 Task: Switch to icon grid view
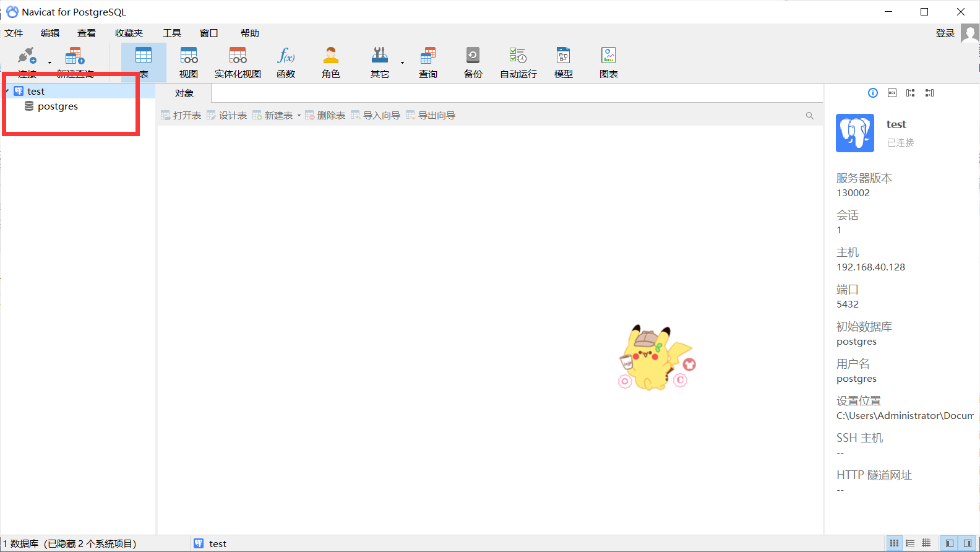(x=894, y=543)
